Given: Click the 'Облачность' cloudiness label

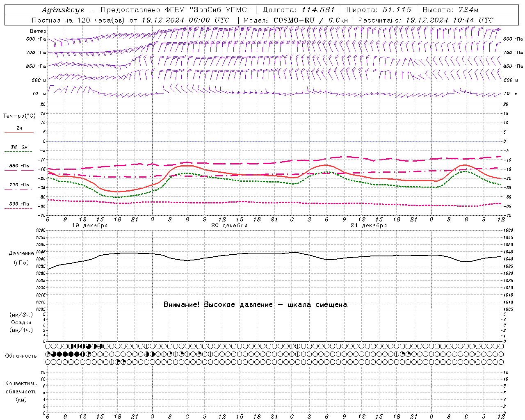Looking at the screenshot, I should point(21,356).
